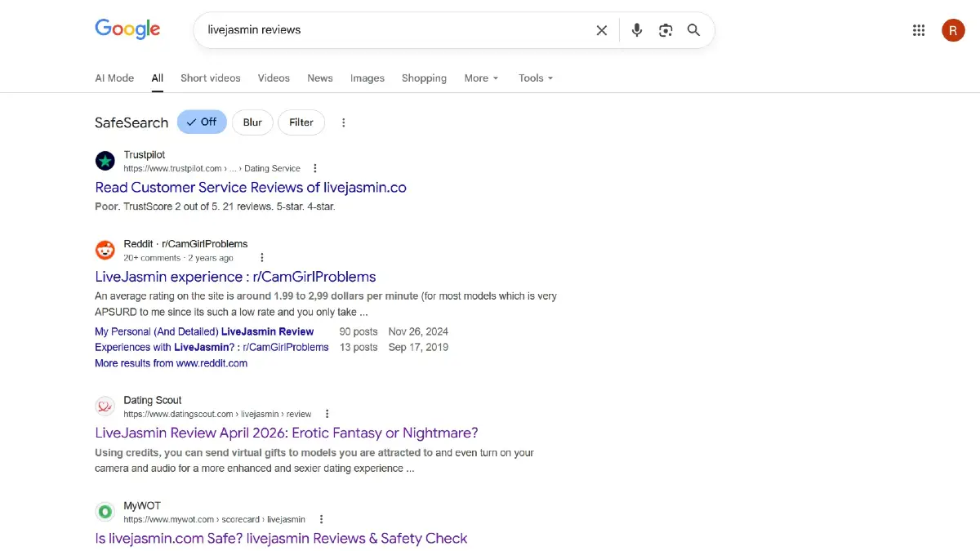
Task: Click Trustpilot 'Poor. TrustScore 2 out of 5' snippet
Action: click(215, 207)
